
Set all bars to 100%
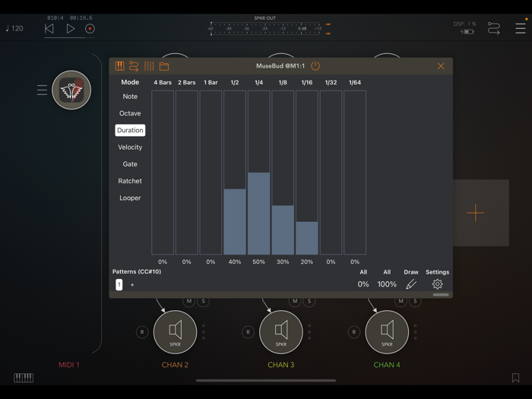[387, 284]
